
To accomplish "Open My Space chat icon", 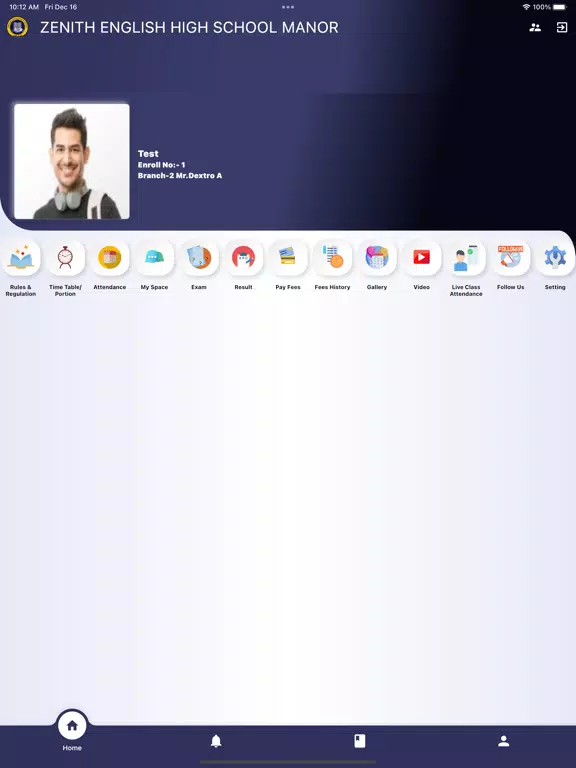I will [x=154, y=258].
